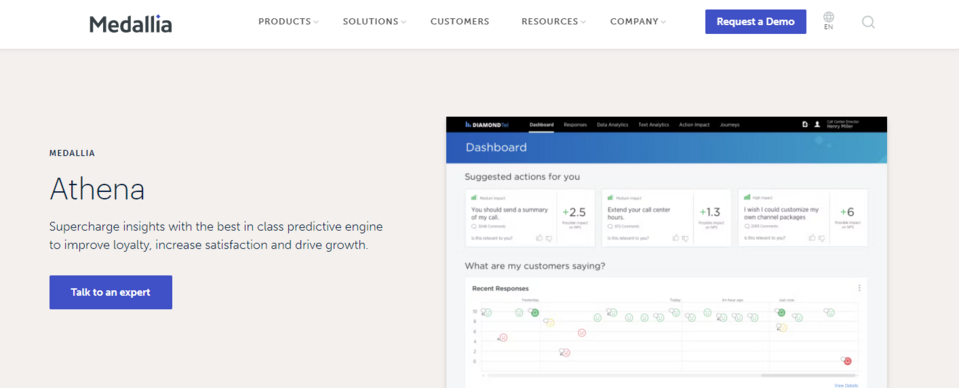Switch to the Journeys tab

click(x=730, y=125)
